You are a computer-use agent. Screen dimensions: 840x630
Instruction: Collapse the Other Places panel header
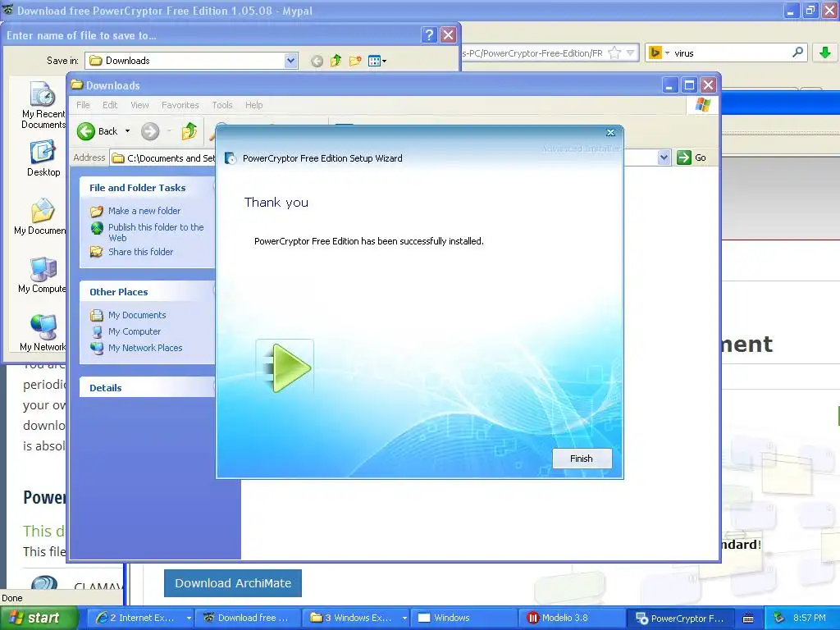148,292
